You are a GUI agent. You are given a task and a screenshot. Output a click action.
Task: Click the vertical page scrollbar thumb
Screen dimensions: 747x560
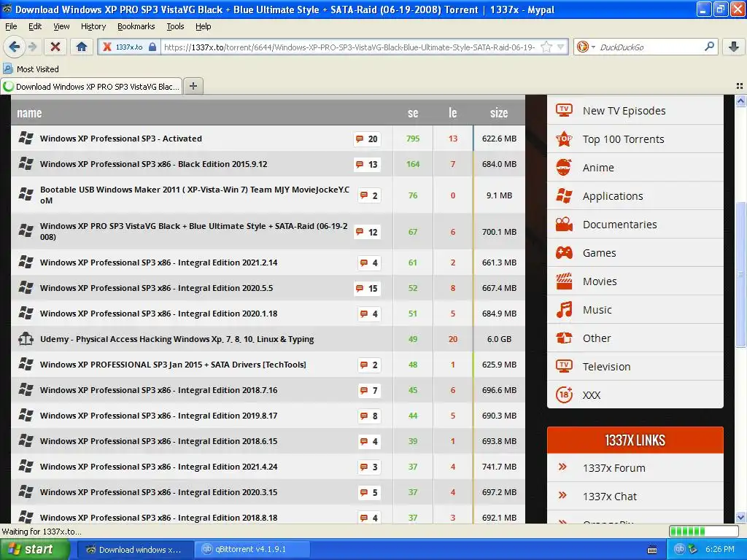(x=740, y=274)
